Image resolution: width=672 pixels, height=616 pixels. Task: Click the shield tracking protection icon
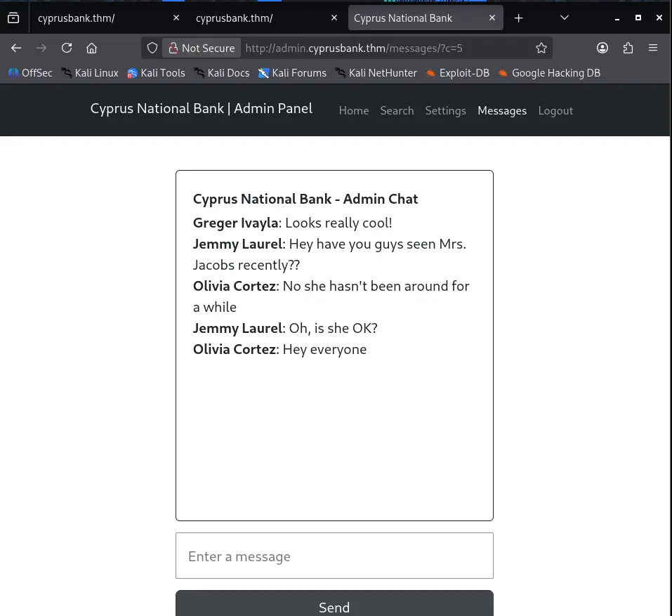[x=152, y=48]
